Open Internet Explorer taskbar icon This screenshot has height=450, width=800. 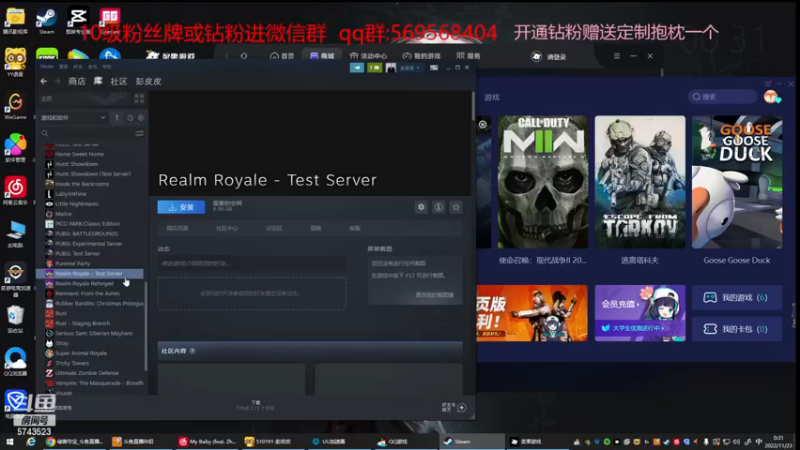point(31,441)
